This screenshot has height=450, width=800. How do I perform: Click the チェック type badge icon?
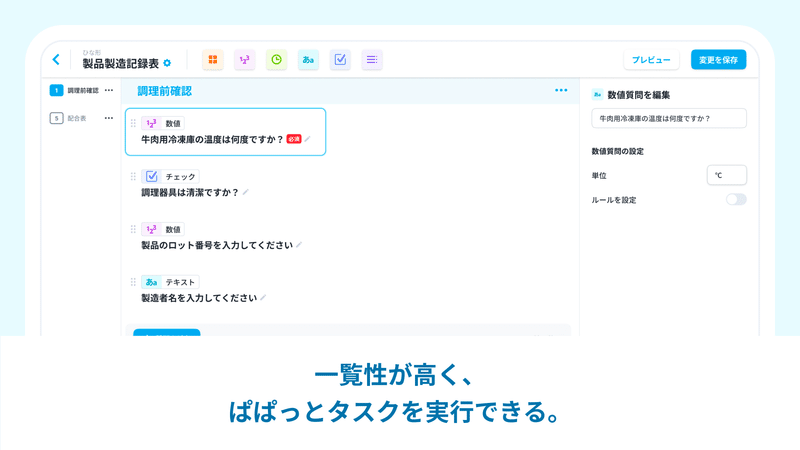(x=151, y=176)
